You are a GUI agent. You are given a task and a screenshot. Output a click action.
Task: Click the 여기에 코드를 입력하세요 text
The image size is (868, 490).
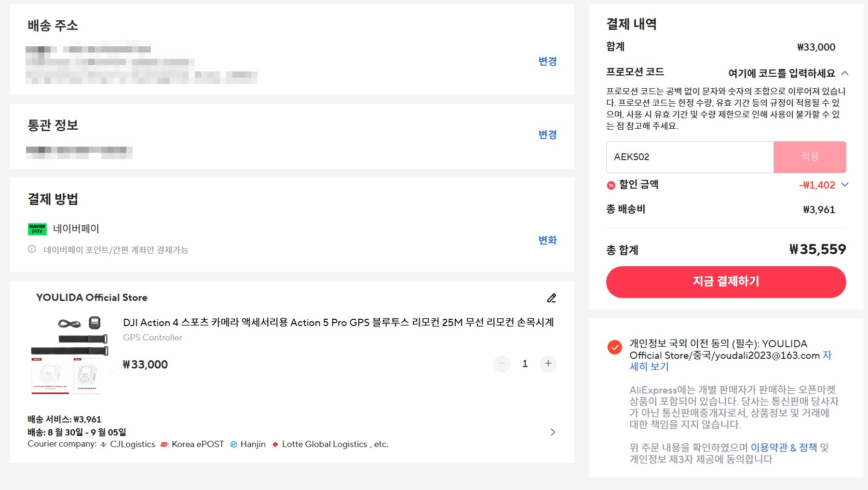point(782,73)
